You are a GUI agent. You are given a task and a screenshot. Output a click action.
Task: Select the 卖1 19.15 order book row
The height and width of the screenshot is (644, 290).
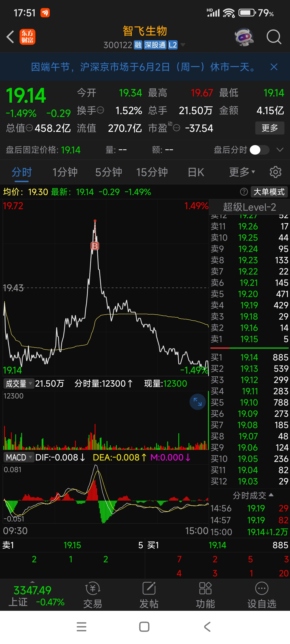(x=250, y=339)
